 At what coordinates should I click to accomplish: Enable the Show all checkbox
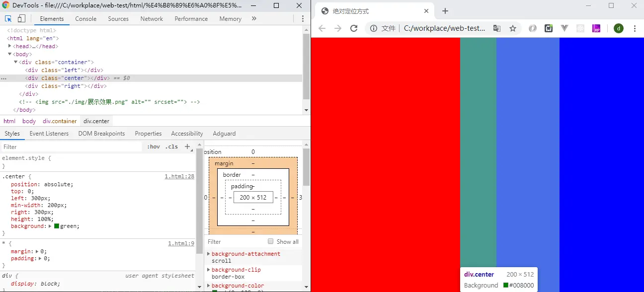pyautogui.click(x=271, y=241)
